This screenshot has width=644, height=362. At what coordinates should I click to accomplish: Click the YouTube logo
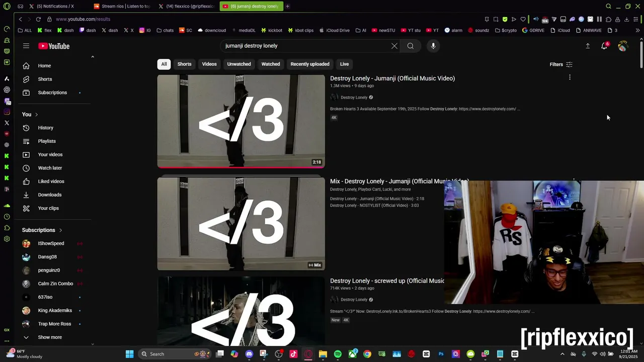54,46
